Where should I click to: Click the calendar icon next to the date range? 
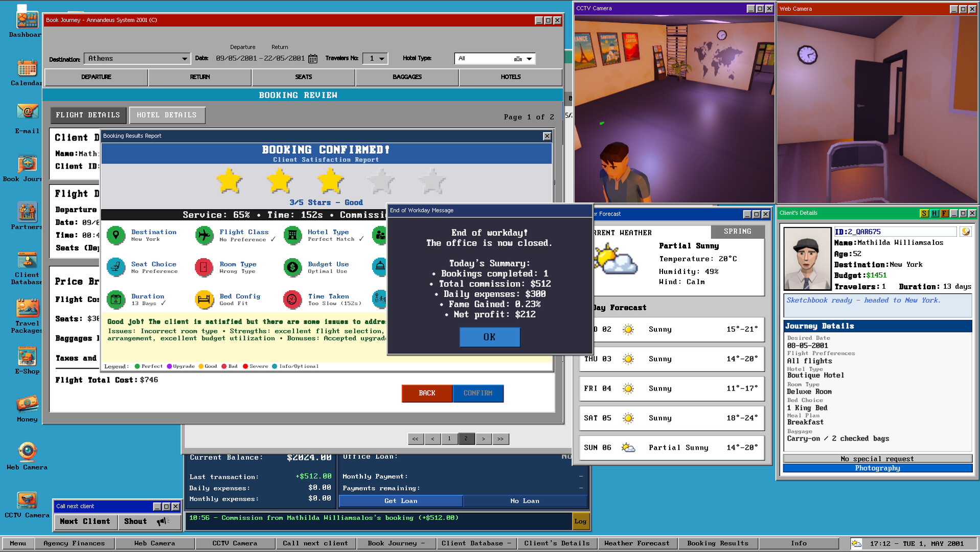tap(312, 58)
